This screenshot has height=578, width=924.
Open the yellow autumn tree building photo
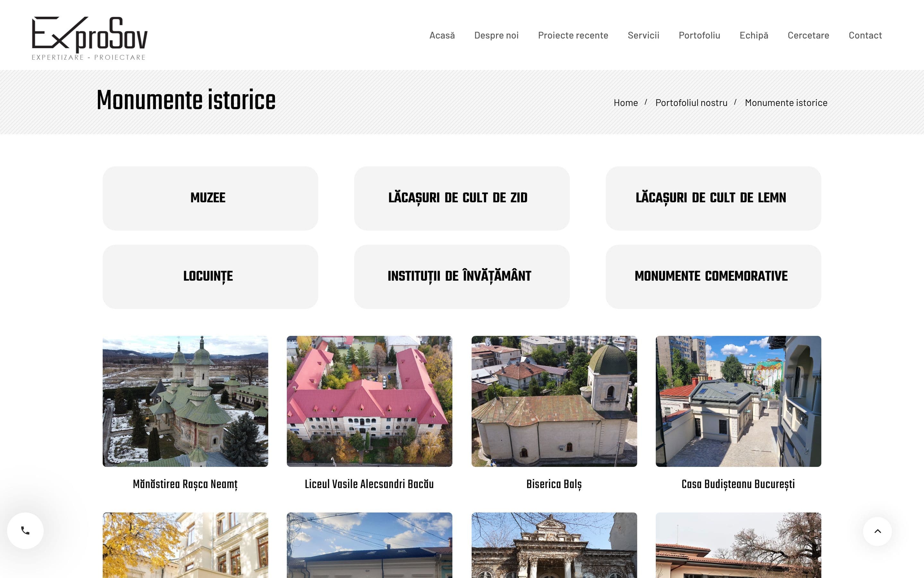point(185,545)
